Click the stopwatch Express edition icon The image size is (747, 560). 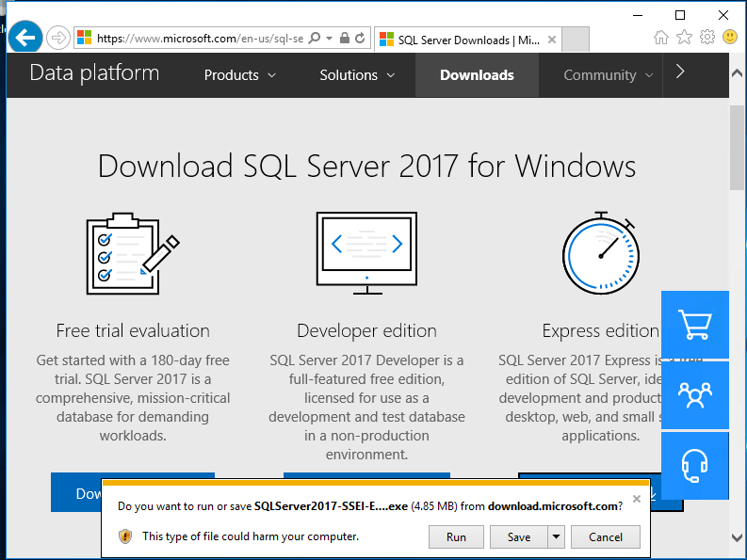(x=601, y=253)
